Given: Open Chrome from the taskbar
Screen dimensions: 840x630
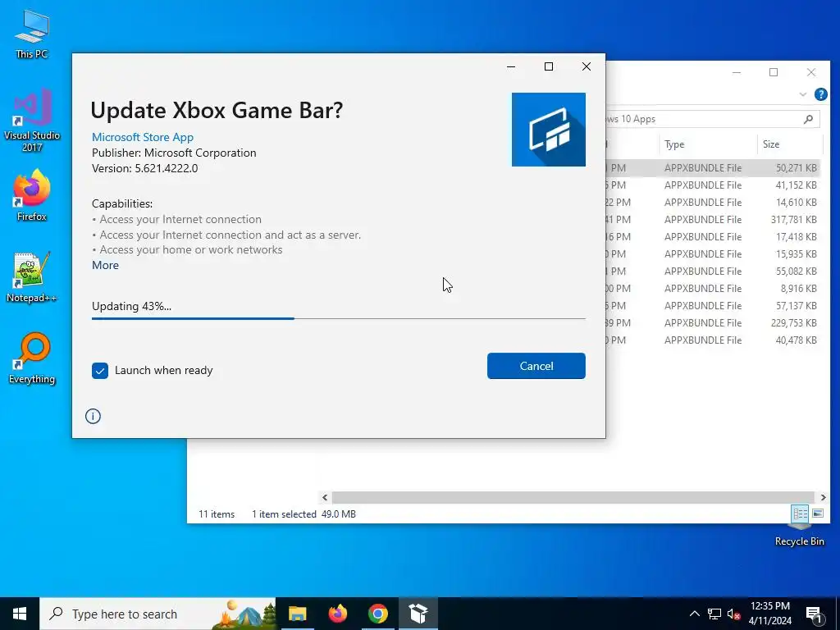Looking at the screenshot, I should [377, 614].
